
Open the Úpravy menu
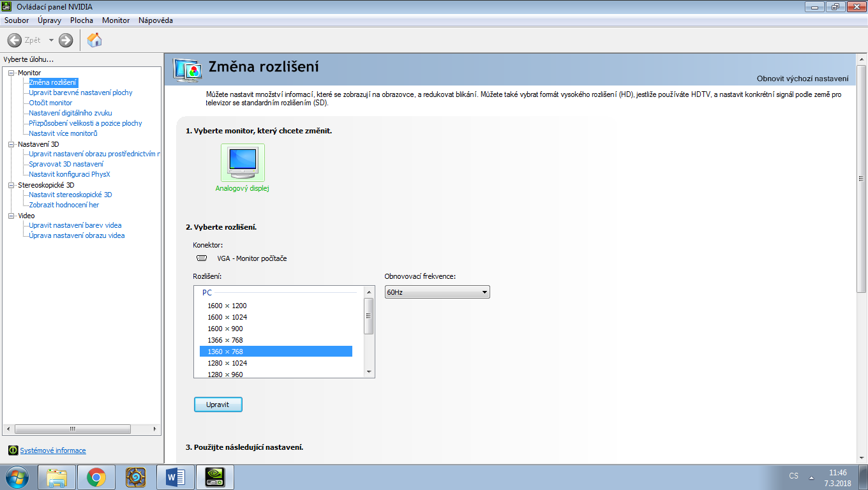pyautogui.click(x=49, y=20)
